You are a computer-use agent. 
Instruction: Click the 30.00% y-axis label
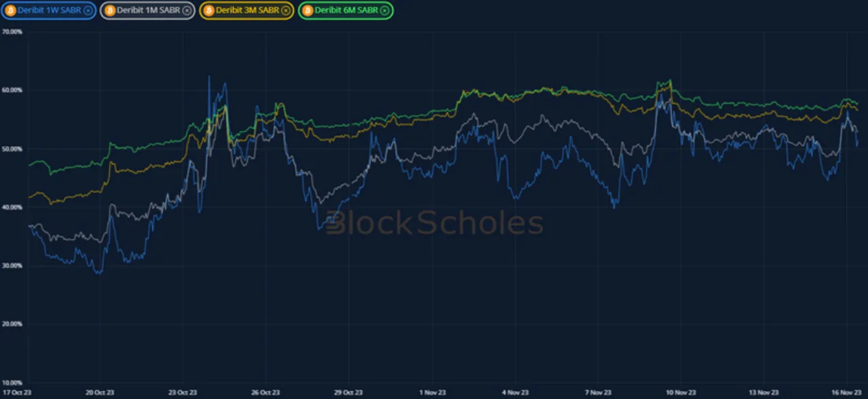point(12,265)
